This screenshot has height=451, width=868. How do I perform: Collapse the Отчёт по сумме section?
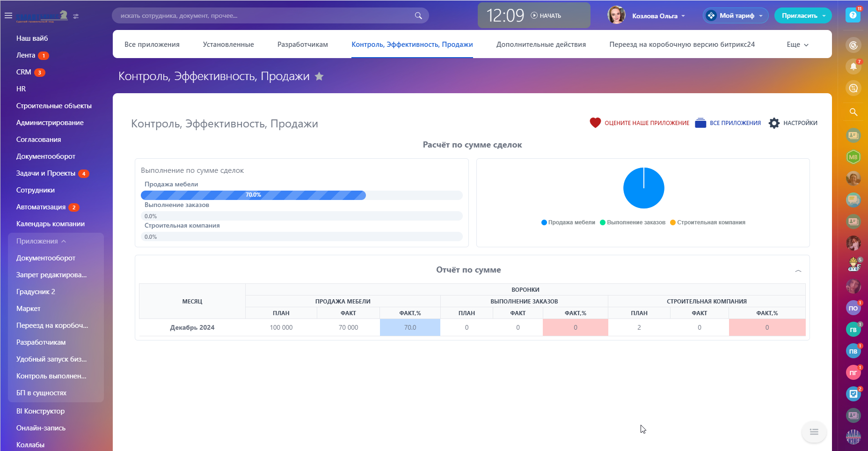798,271
